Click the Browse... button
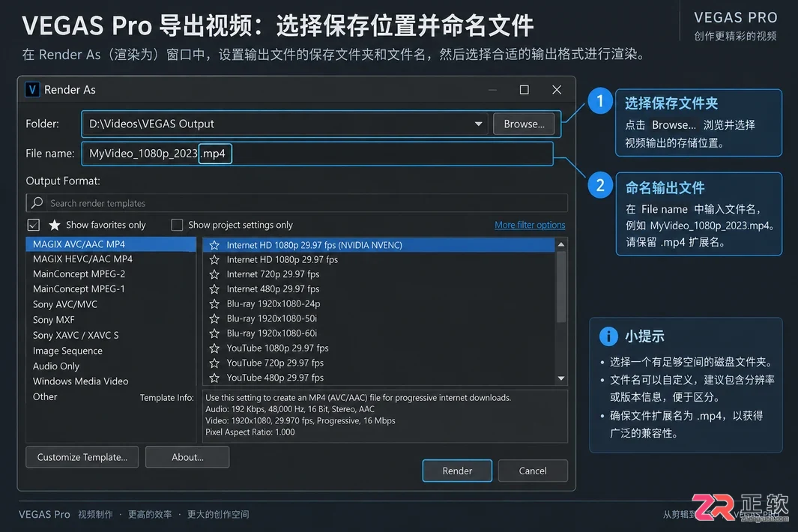798x532 pixels. (x=524, y=124)
